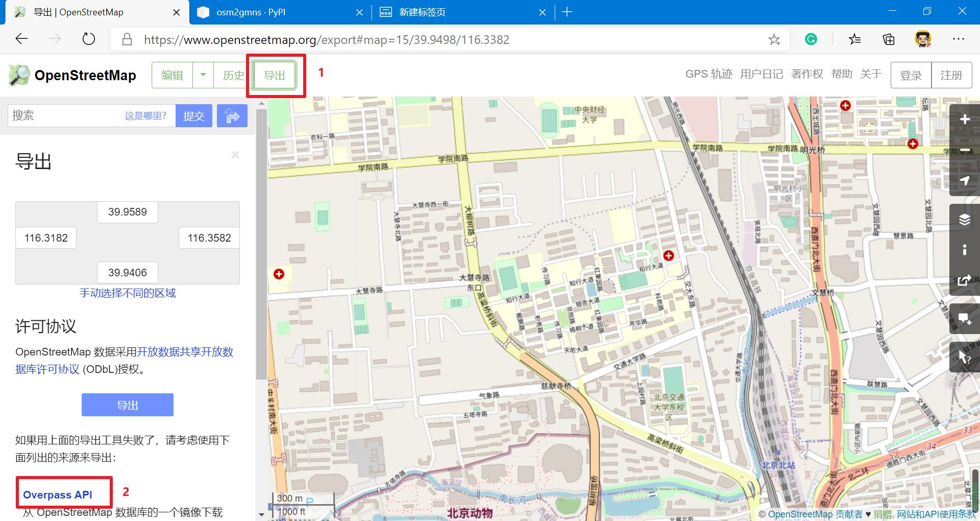Click the 登录 button
Viewport: 980px width, 521px height.
pyautogui.click(x=911, y=75)
